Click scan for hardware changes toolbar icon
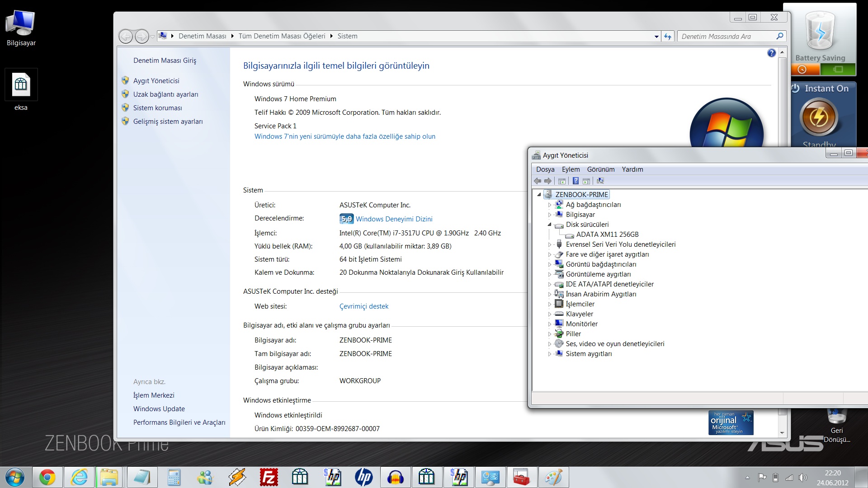This screenshot has height=488, width=868. click(600, 181)
